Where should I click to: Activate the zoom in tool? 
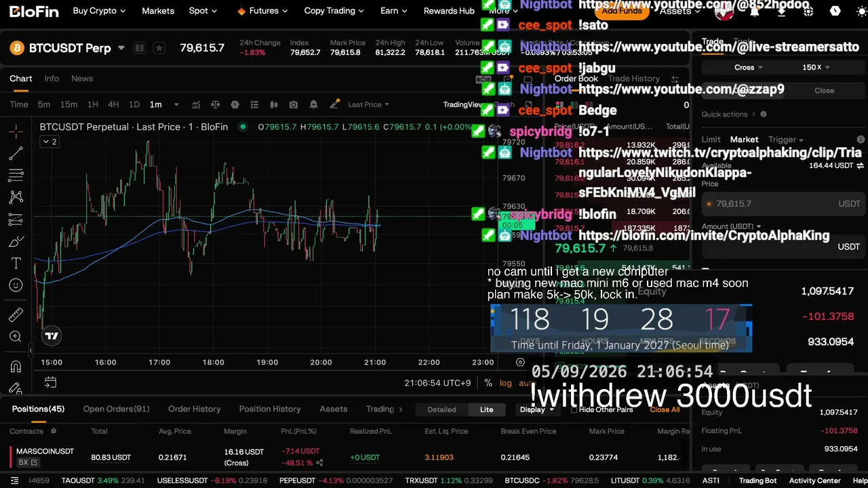pos(16,337)
